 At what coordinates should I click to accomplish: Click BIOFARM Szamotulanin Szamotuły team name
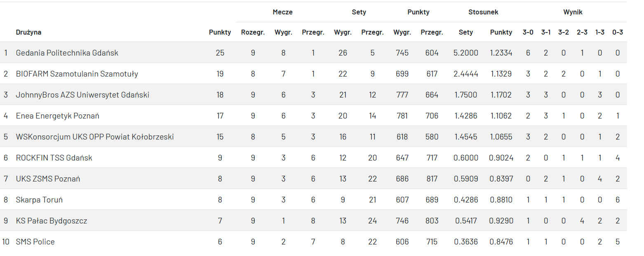77,74
